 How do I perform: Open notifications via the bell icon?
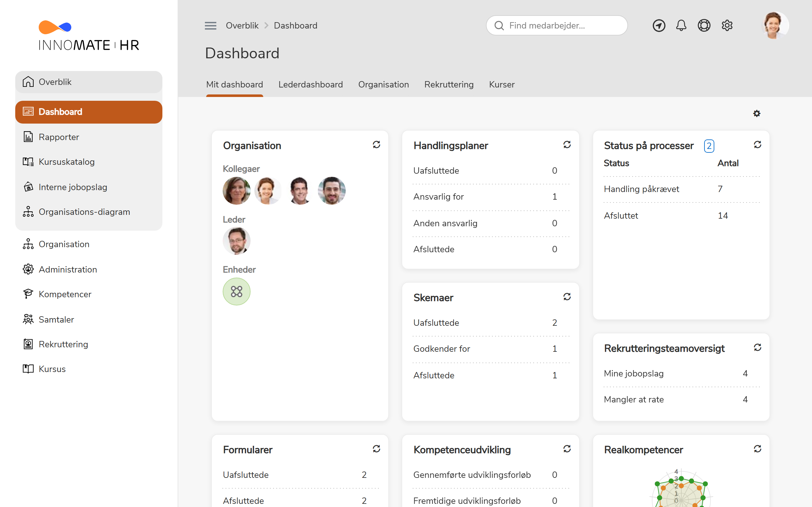[681, 25]
